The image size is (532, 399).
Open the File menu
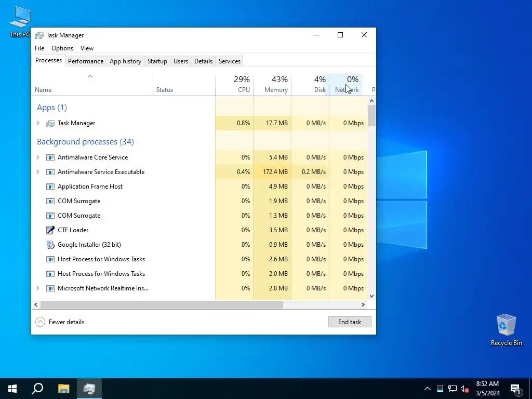tap(39, 48)
